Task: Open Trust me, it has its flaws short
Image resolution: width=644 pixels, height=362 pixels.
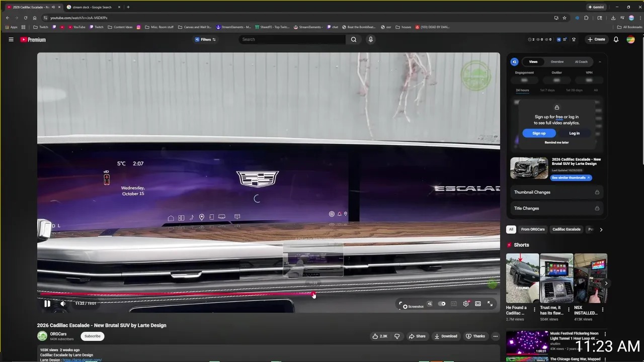Action: click(x=556, y=278)
